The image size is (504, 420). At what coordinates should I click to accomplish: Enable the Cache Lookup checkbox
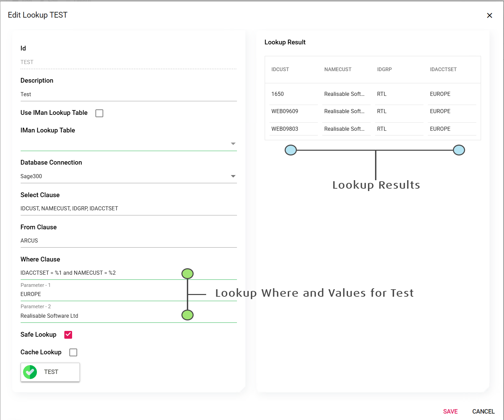pyautogui.click(x=73, y=352)
